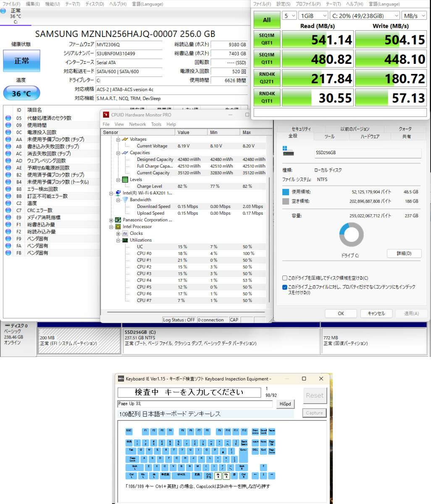Click the status orb beside 使用時間 row 09
431x504 pixels.
coord(8,125)
